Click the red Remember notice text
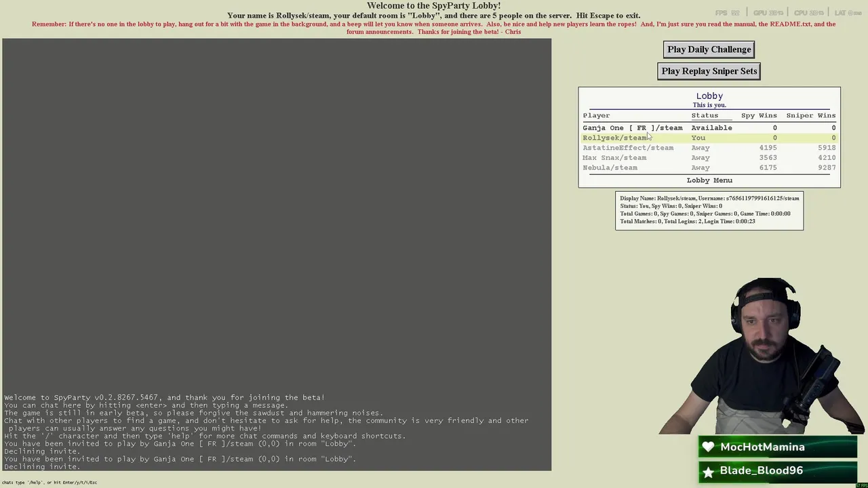 [433, 28]
